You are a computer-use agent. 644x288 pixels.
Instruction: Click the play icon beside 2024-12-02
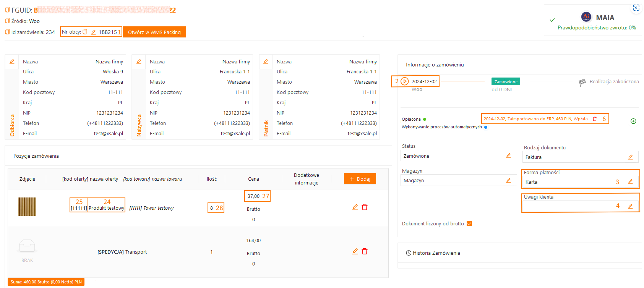coord(404,81)
